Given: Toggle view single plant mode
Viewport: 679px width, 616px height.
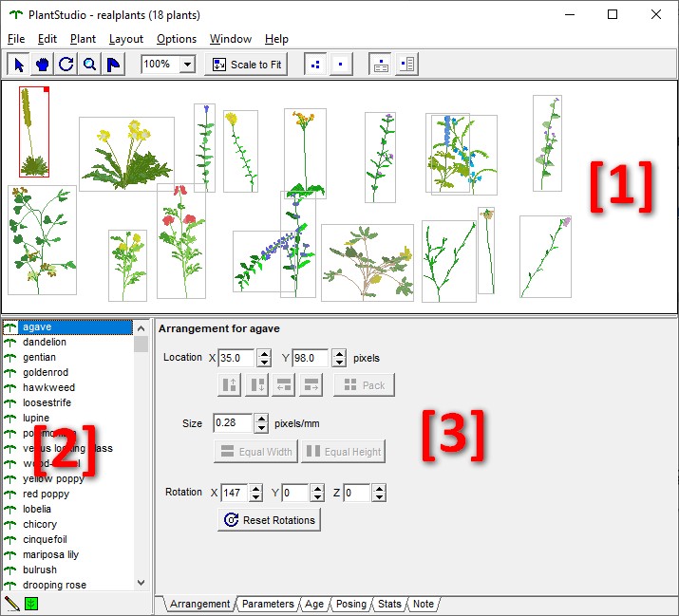Looking at the screenshot, I should click(341, 65).
